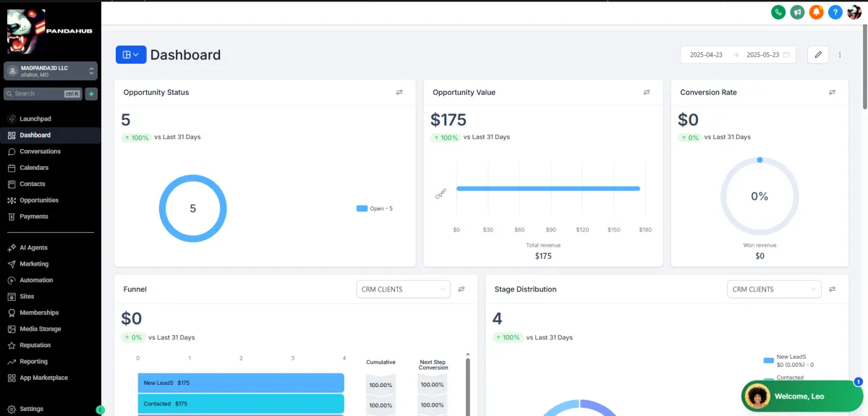868x416 pixels.
Task: Click the Reporting trend icon
Action: tap(12, 362)
